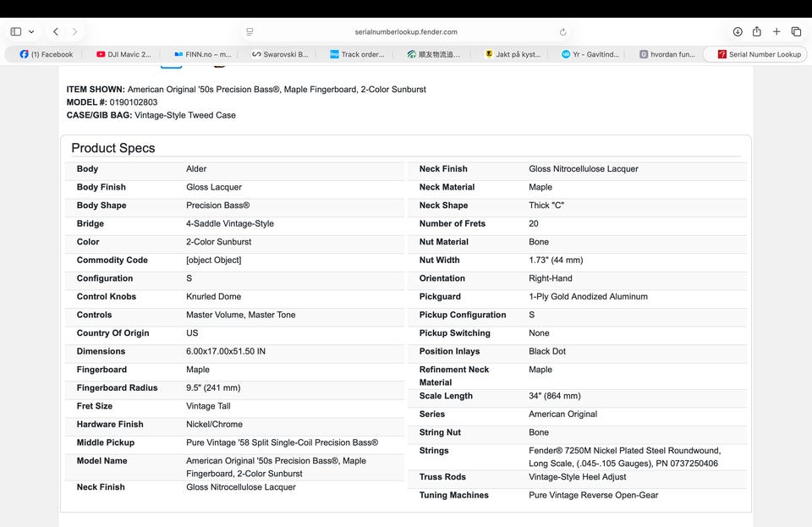The width and height of the screenshot is (812, 527).
Task: Click the address bar URL field
Action: point(406,31)
